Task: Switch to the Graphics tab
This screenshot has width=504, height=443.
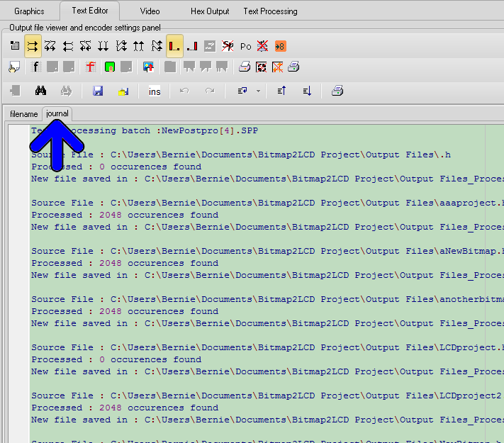Action: tap(29, 11)
